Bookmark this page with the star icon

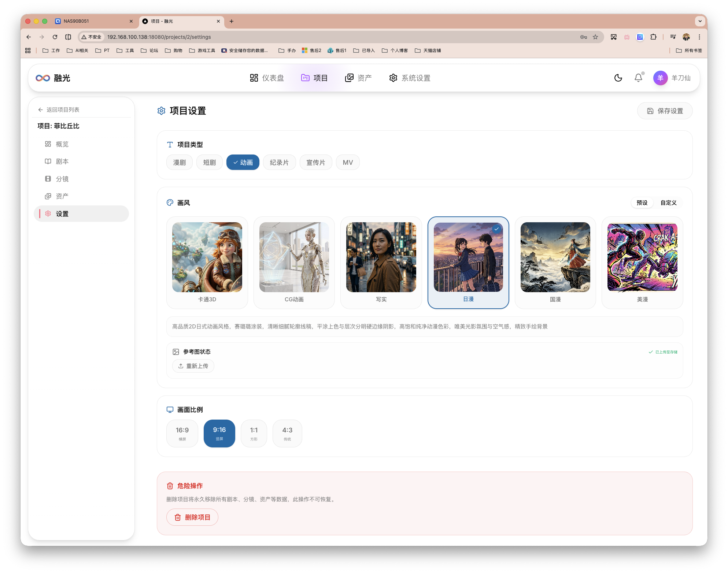pyautogui.click(x=595, y=37)
